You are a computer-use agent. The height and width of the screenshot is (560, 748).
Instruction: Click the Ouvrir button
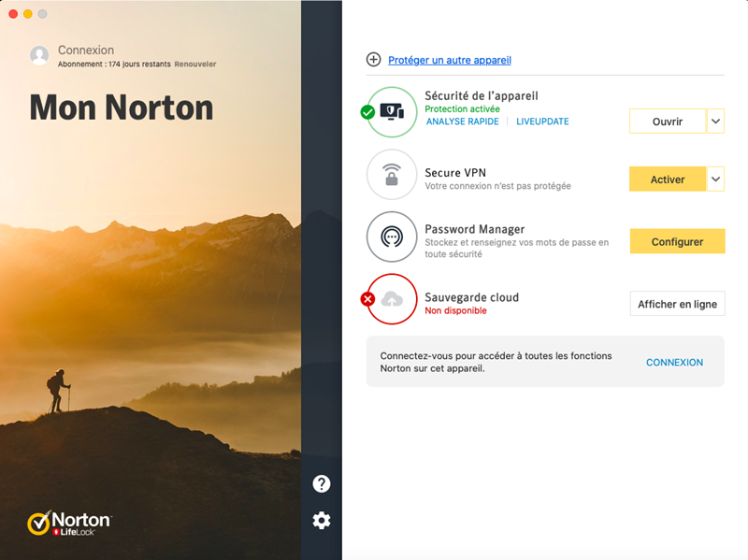tap(668, 122)
